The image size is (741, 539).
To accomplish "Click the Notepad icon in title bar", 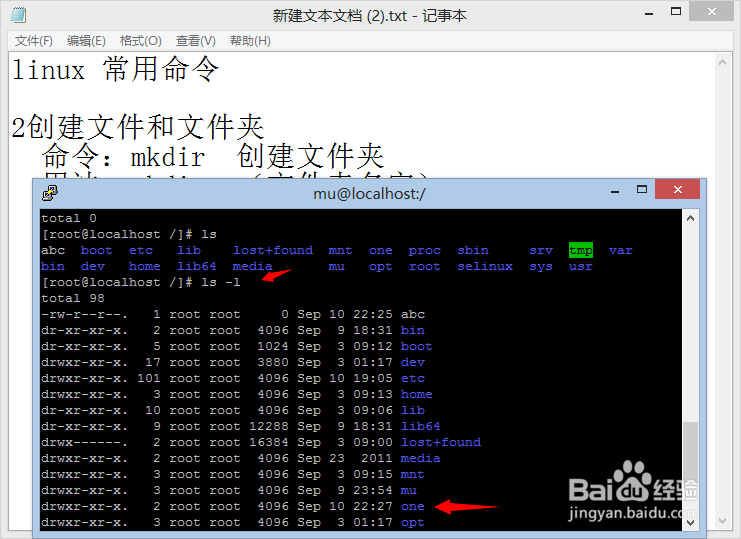I will (18, 15).
